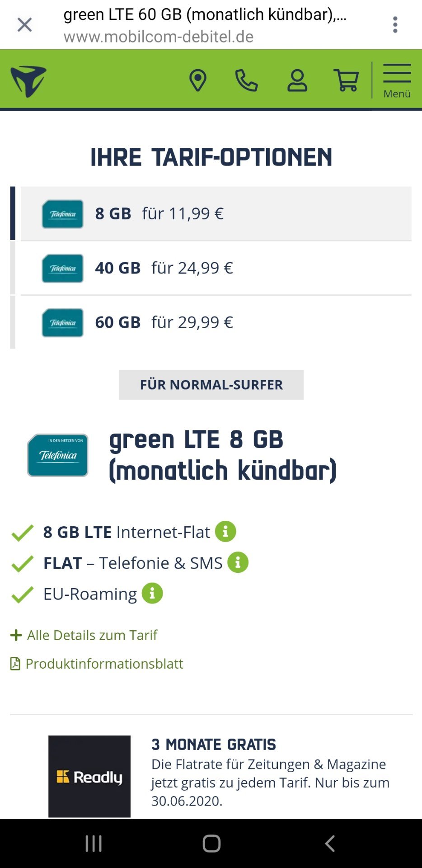Tap the Readly promotion thumbnail

[89, 776]
